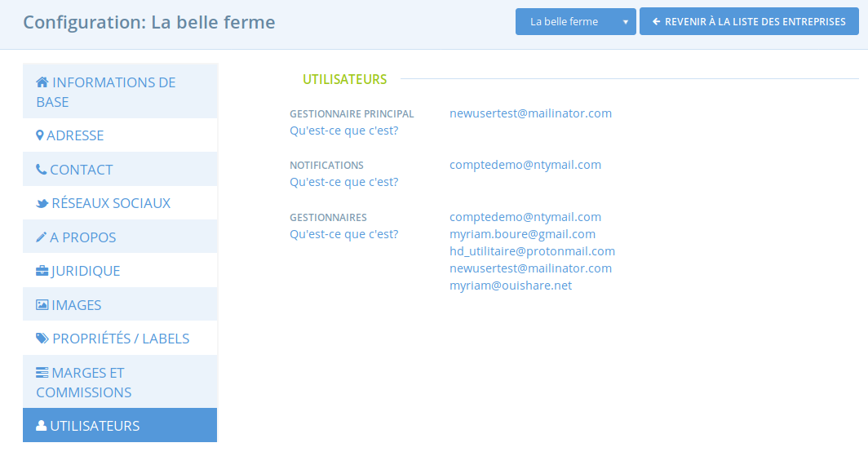Click myriam@ouishare.net manager email

pyautogui.click(x=511, y=286)
